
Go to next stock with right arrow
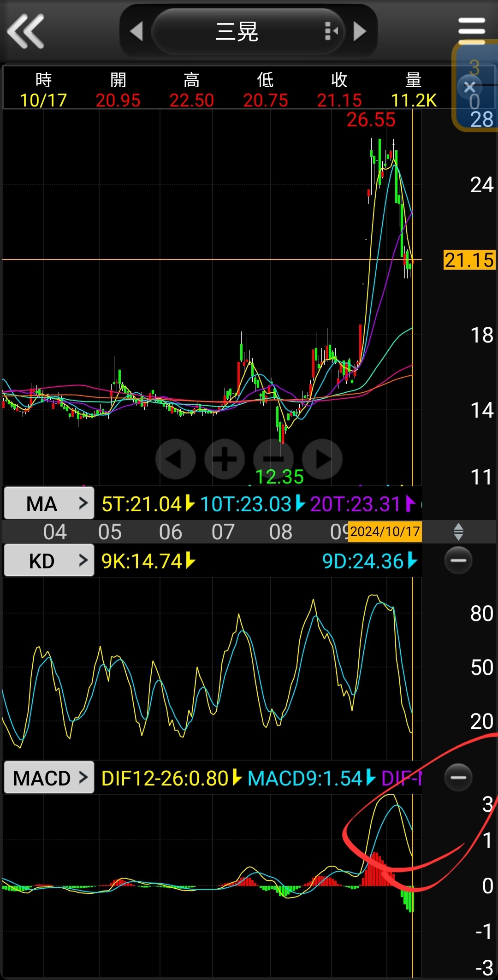point(360,31)
